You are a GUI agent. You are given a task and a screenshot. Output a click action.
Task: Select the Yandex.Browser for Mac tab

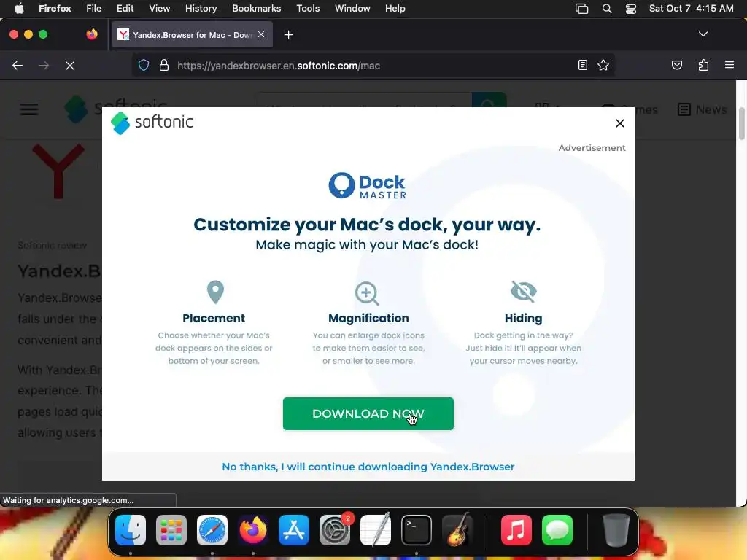(x=192, y=35)
